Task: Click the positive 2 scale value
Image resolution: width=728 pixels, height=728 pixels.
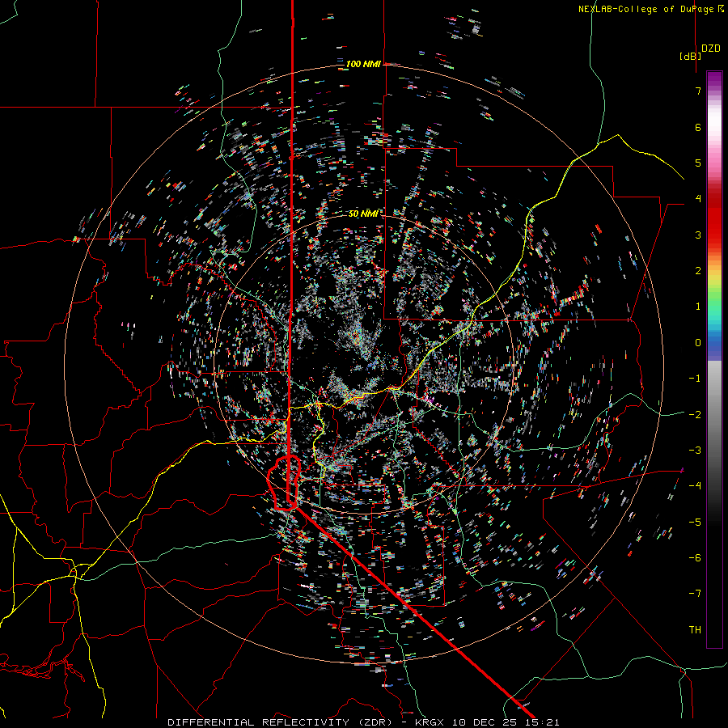Action: [698, 271]
